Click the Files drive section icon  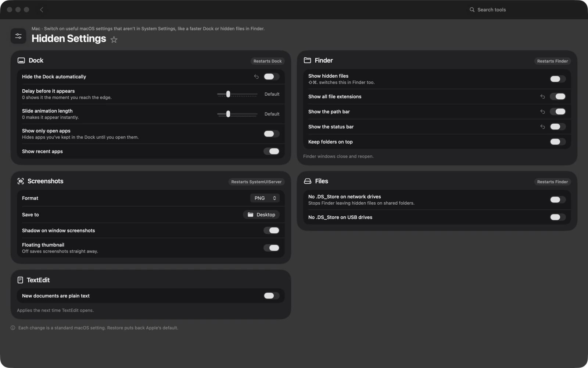[x=308, y=181]
